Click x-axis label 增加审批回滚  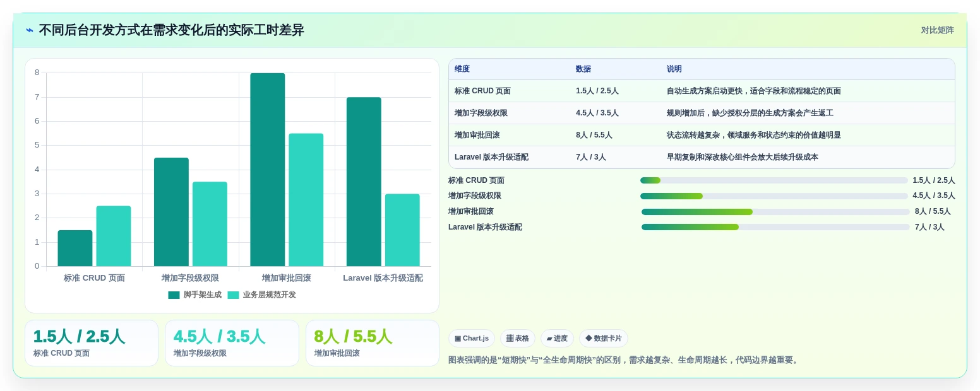(287, 278)
